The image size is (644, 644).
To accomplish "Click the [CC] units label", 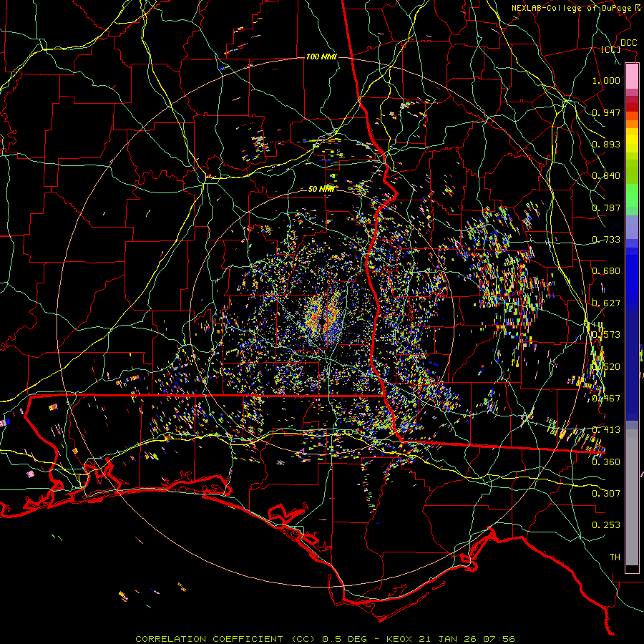I will 611,49.
